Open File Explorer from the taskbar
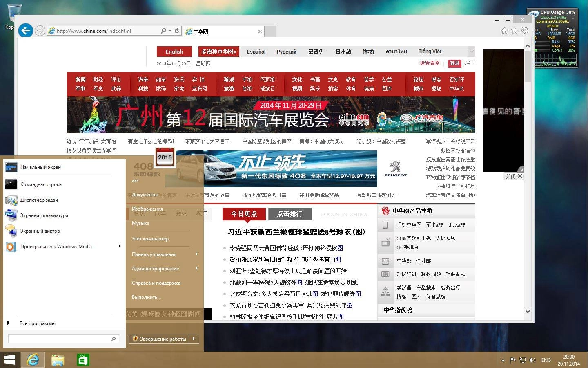Viewport: 588px width, 368px height. (58, 360)
